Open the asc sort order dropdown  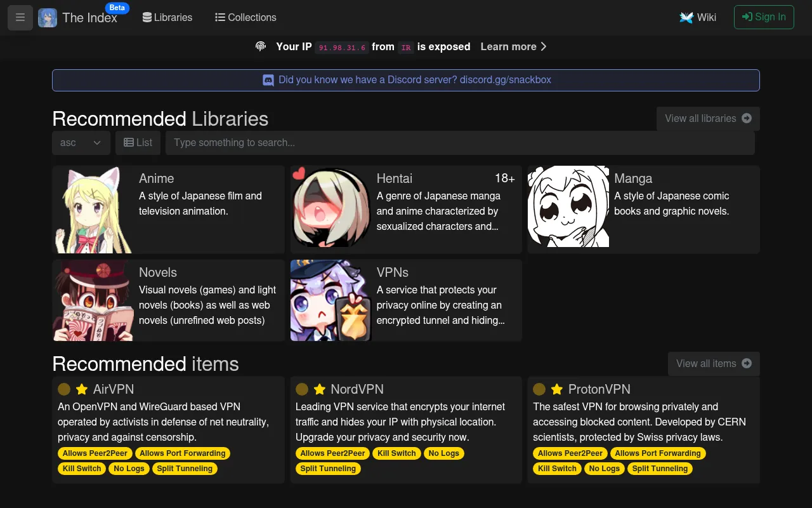click(x=81, y=143)
